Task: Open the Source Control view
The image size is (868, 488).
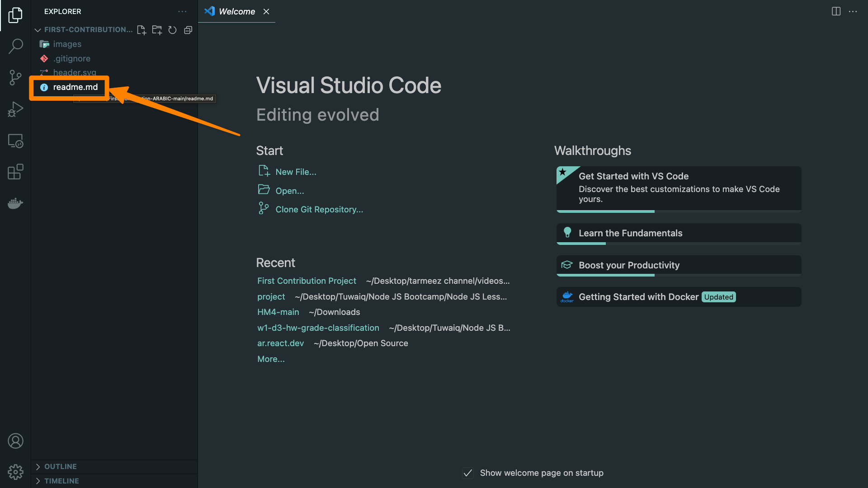Action: pos(15,77)
